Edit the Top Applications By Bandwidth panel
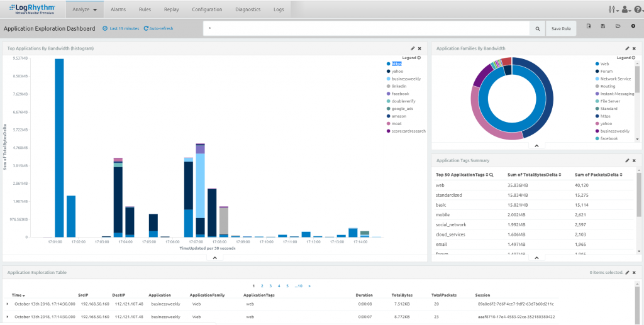Screen dimensions: 644x325 tap(413, 48)
